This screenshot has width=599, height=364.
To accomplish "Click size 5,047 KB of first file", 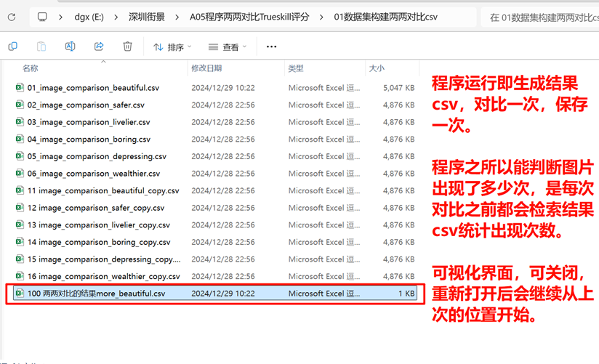I will pyautogui.click(x=399, y=88).
